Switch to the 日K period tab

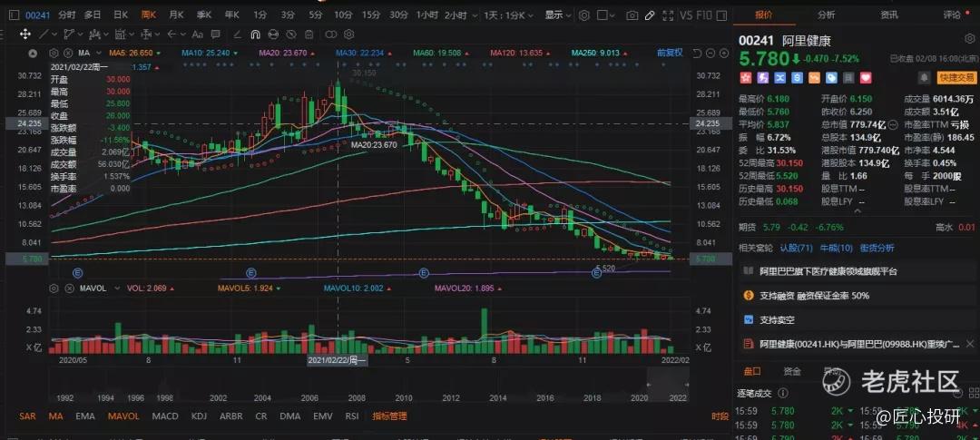tap(120, 15)
